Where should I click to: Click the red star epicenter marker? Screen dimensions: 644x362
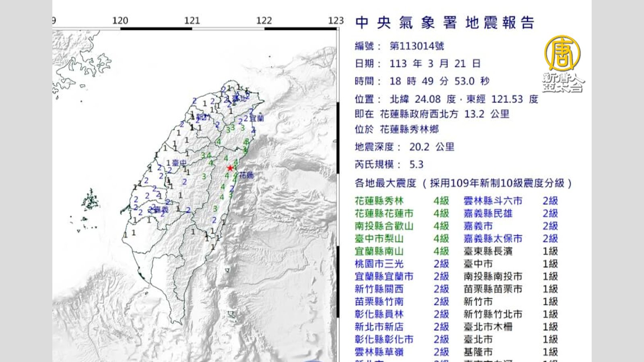(230, 168)
